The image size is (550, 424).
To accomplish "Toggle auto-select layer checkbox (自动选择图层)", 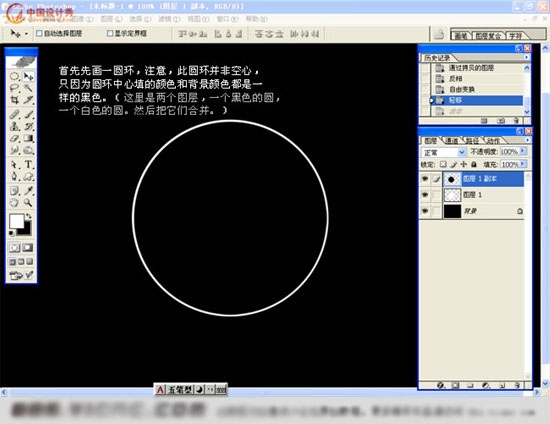I will click(39, 33).
